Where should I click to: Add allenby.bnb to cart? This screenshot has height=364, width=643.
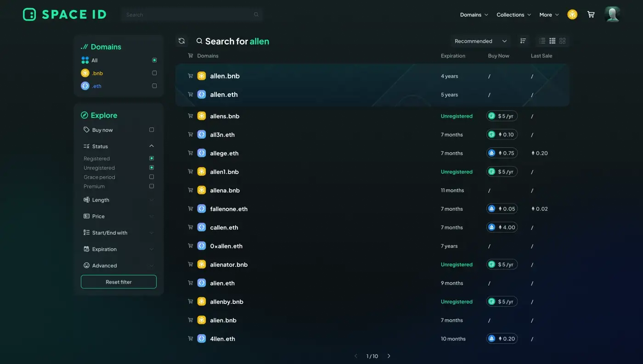pyautogui.click(x=190, y=301)
